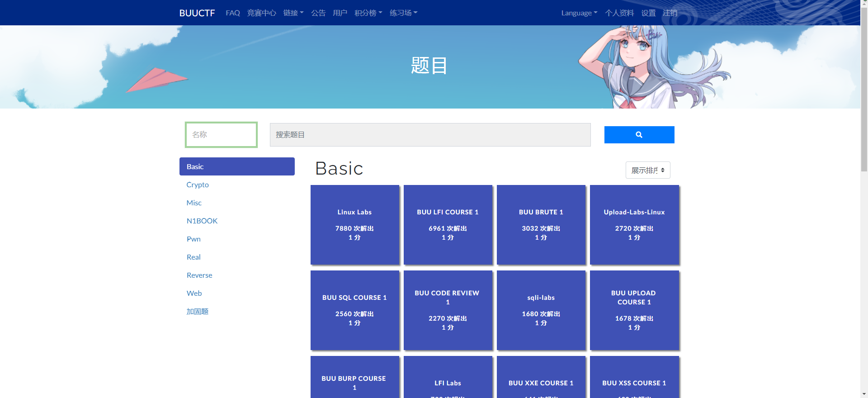Expand the 积分榜 scoreboard dropdown

(368, 13)
